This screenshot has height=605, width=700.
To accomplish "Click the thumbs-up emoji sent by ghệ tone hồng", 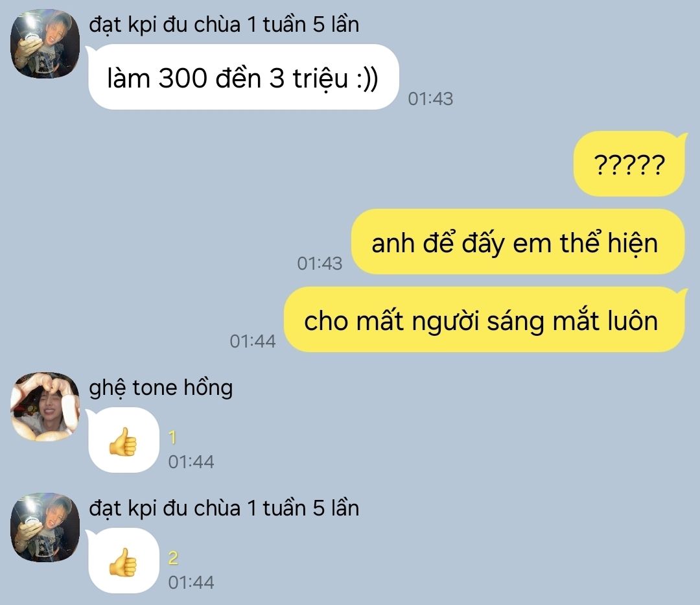I will tap(123, 441).
